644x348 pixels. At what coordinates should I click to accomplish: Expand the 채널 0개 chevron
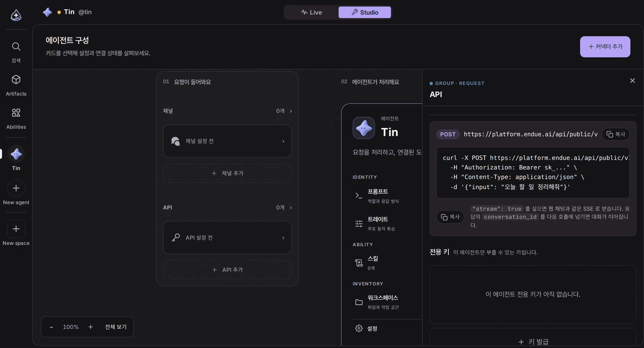pos(291,111)
